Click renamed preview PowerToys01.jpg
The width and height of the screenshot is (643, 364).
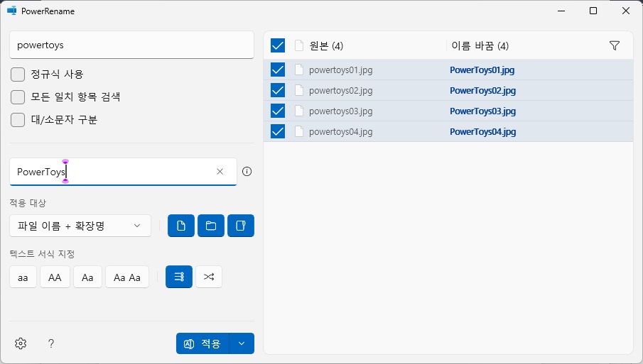click(482, 70)
